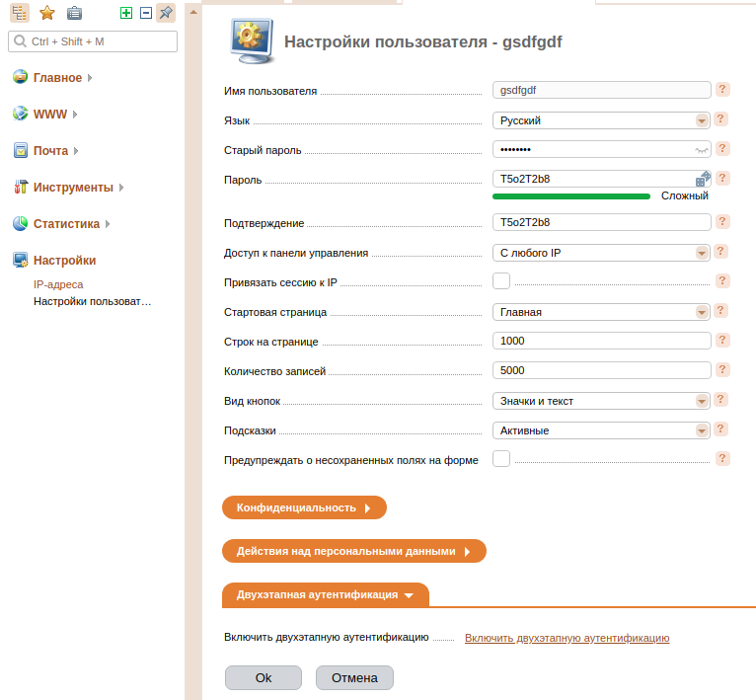756x700 pixels.
Task: Open help for Доступ к панели управления
Action: (x=720, y=252)
